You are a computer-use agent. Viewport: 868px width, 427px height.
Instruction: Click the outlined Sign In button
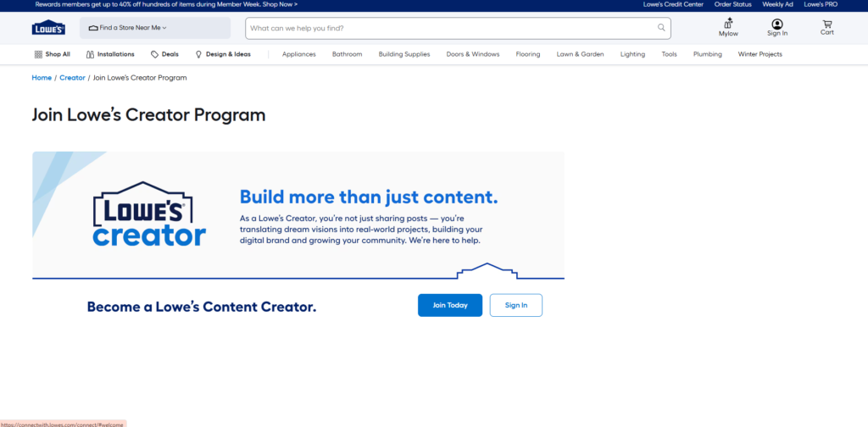coord(515,305)
